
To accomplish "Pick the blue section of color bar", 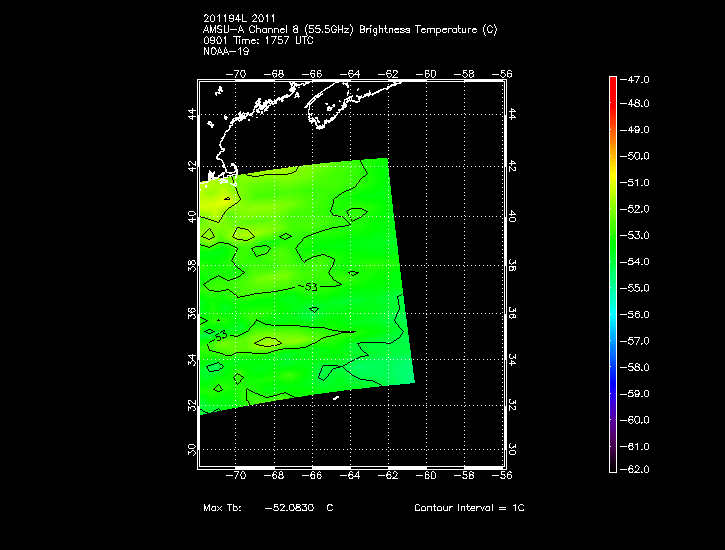I will coord(613,374).
